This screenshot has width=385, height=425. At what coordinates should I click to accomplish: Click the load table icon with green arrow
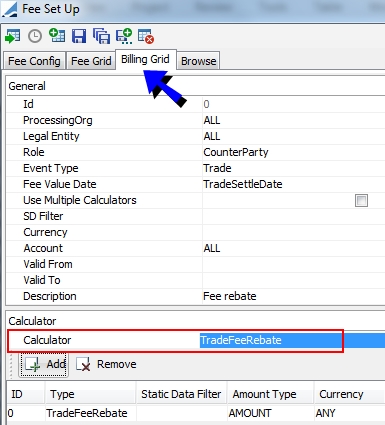[x=13, y=36]
